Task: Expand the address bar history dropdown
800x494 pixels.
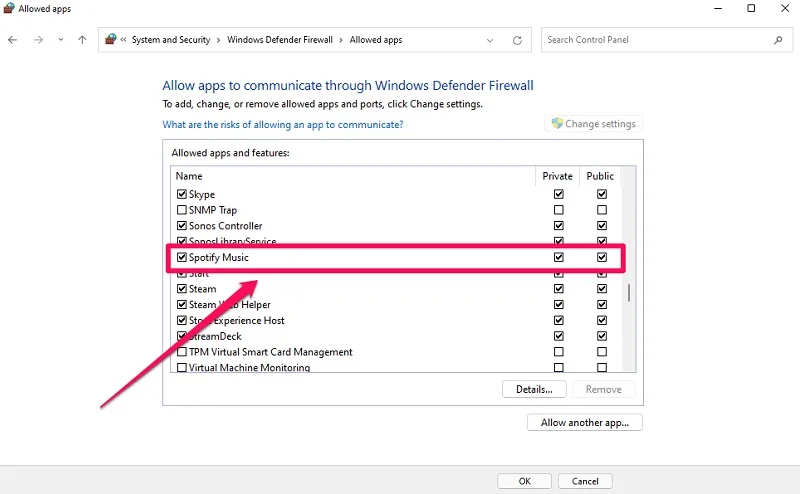Action: pos(490,40)
